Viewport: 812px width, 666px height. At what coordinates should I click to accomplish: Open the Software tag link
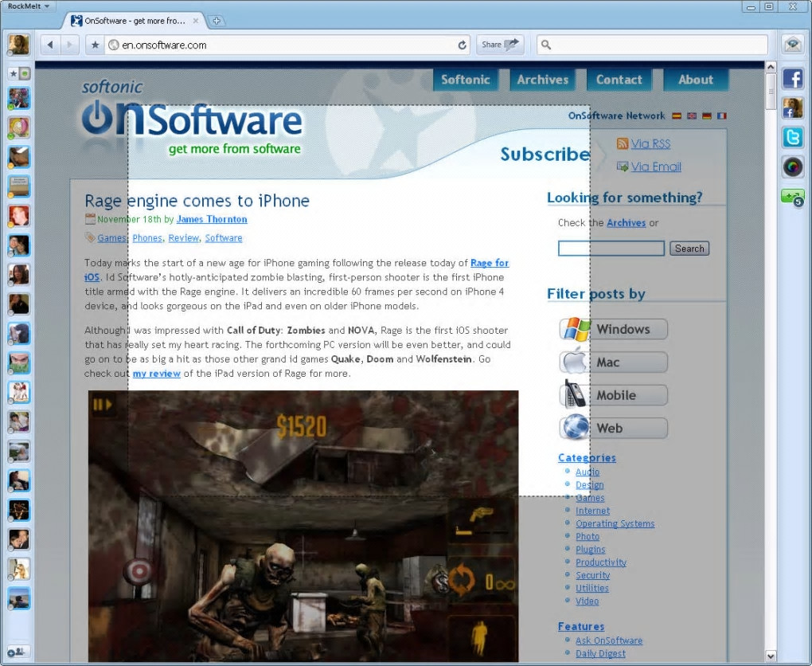point(223,238)
